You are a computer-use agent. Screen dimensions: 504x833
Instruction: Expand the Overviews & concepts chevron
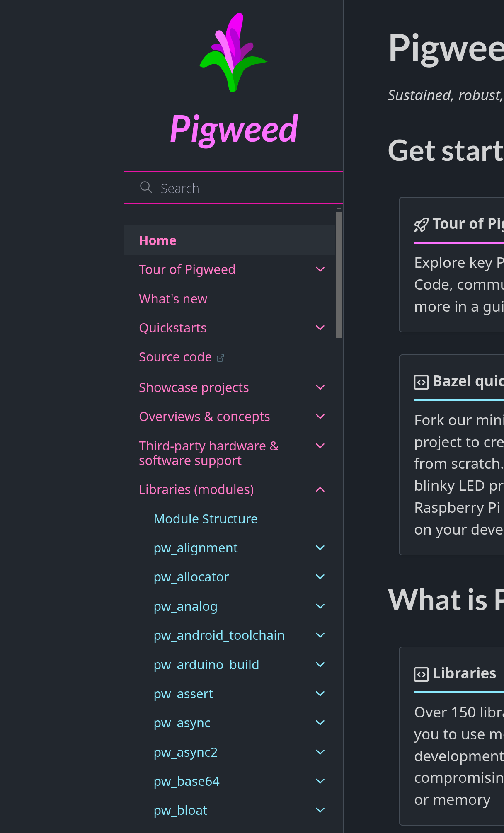click(320, 416)
